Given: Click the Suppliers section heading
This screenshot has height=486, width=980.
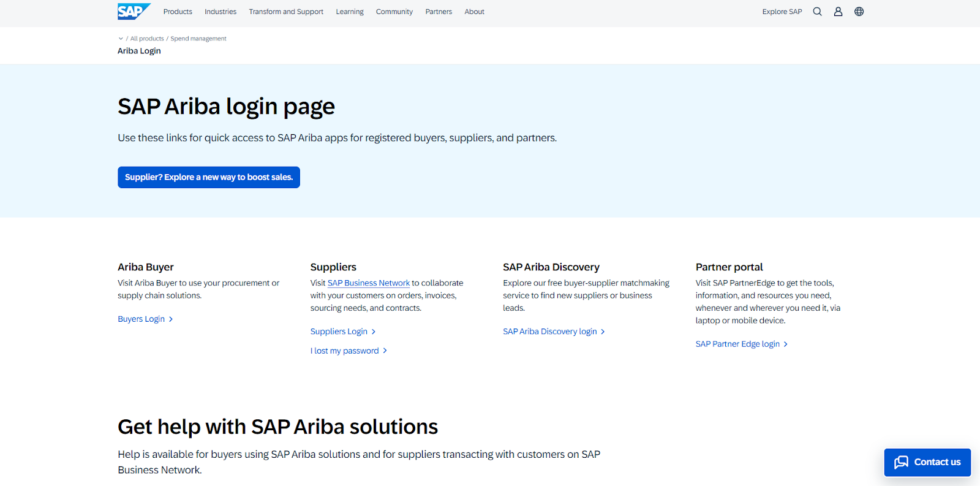Looking at the screenshot, I should click(333, 267).
